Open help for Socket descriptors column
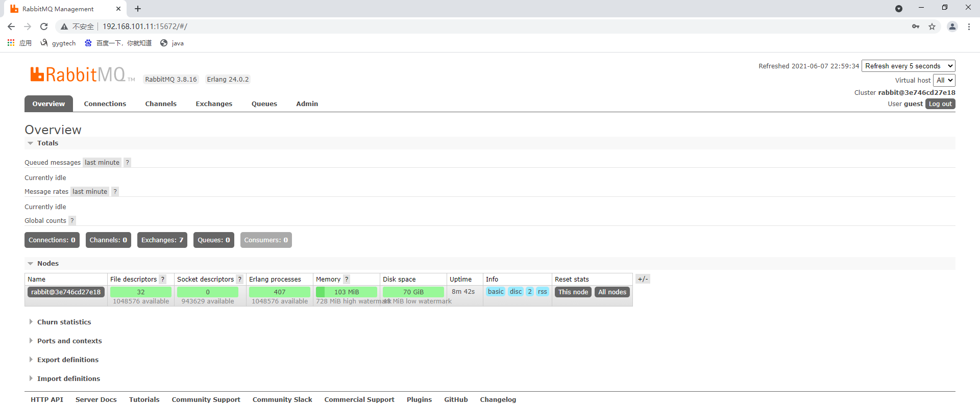Viewport: 980px width, 407px height. pos(239,279)
